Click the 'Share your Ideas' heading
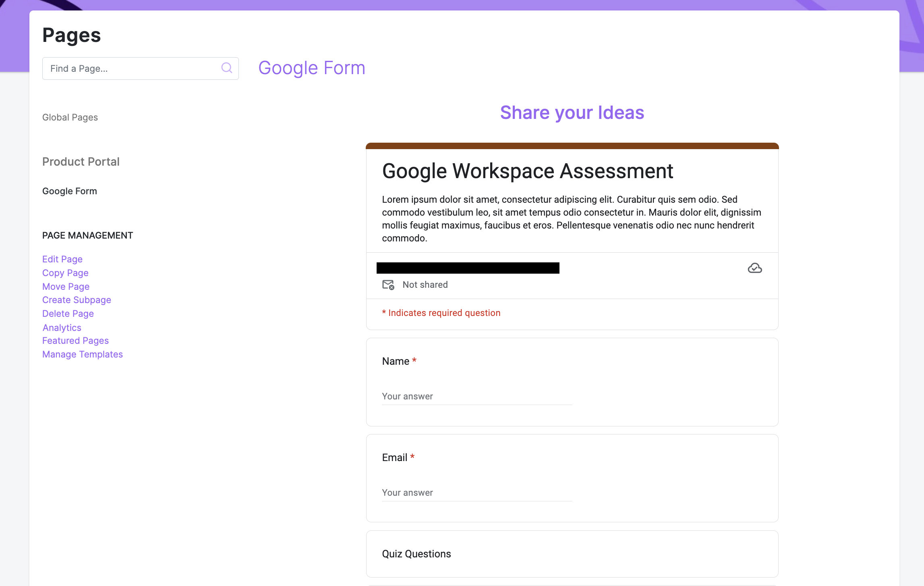924x586 pixels. 572,113
